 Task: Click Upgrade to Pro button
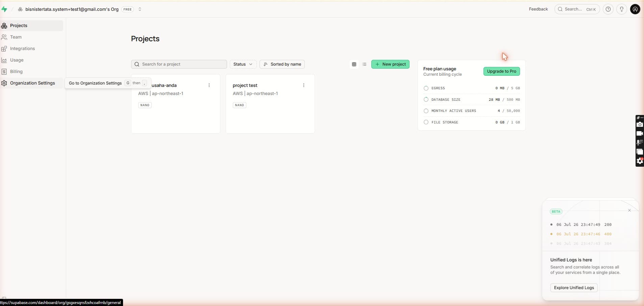point(501,71)
